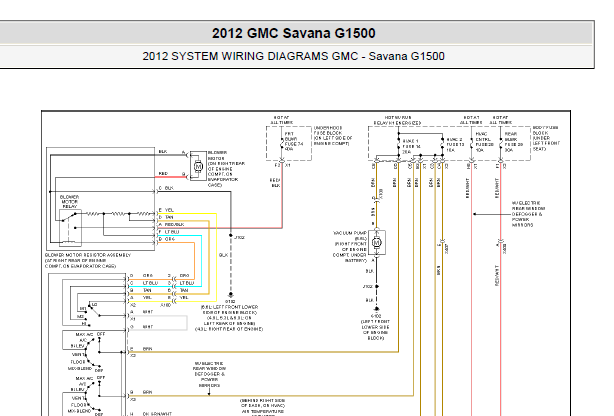
Task: Click the "HVAC CNTRL FUSE" 10A label
Action: pyautogui.click(x=484, y=142)
